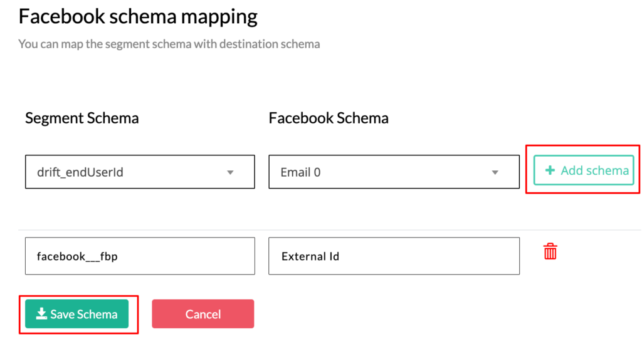
Task: Click the Segment Schema column heading
Action: click(x=82, y=118)
